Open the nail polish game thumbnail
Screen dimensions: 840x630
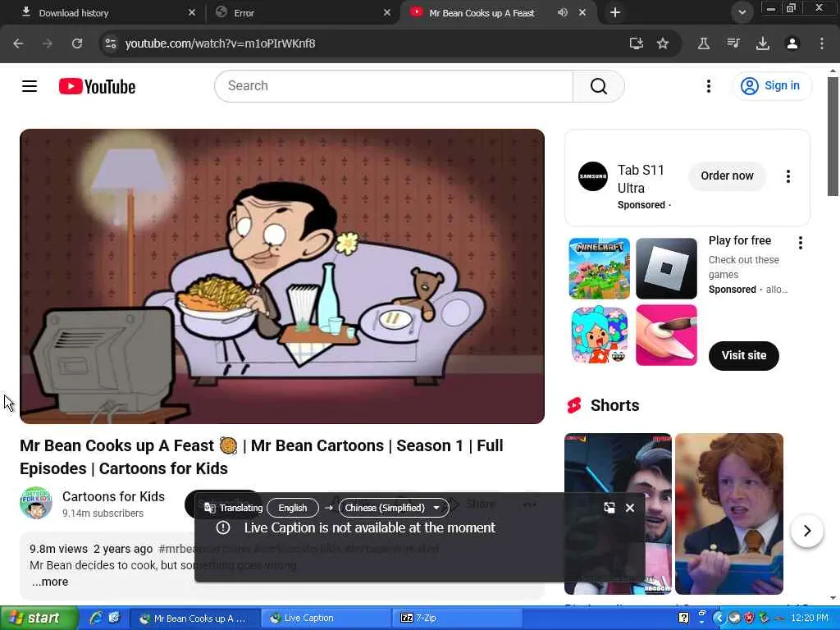point(666,336)
